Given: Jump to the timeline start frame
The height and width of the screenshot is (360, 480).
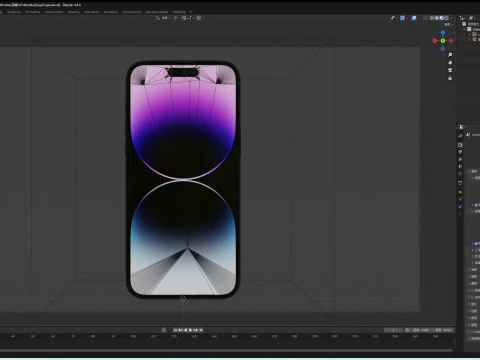Looking at the screenshot, I should pyautogui.click(x=175, y=330).
